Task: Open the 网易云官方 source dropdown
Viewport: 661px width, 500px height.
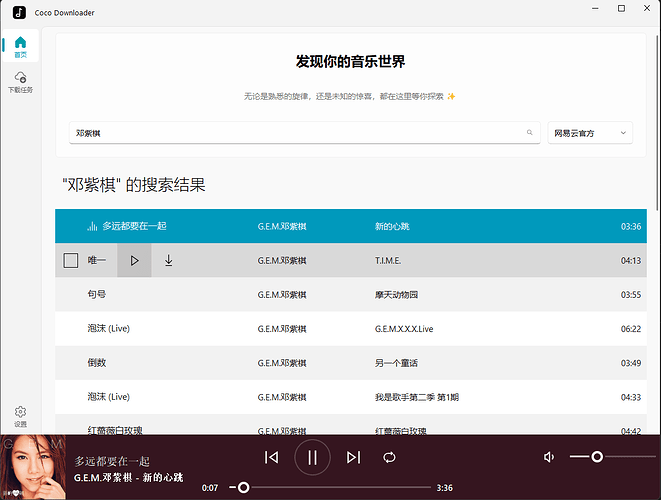Action: coord(590,133)
